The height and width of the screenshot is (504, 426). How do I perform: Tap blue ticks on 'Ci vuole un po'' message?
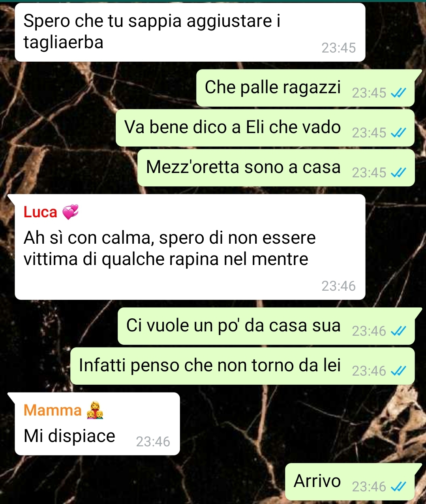[398, 331]
